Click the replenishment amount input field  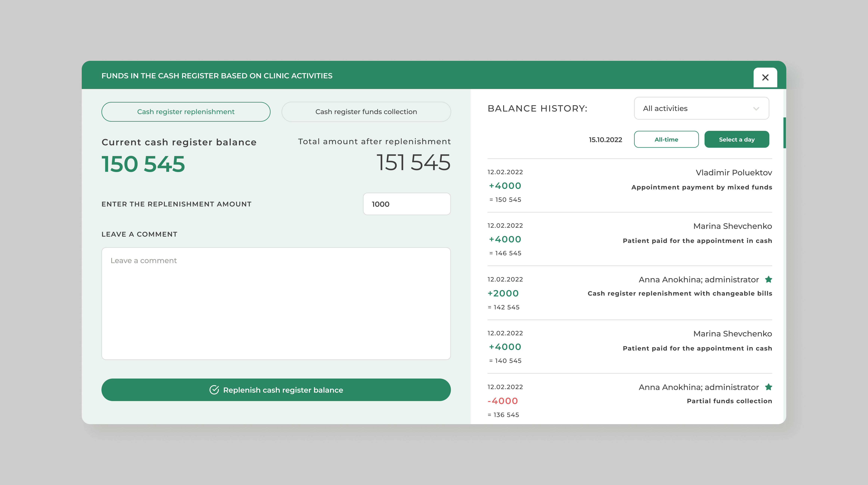(406, 204)
